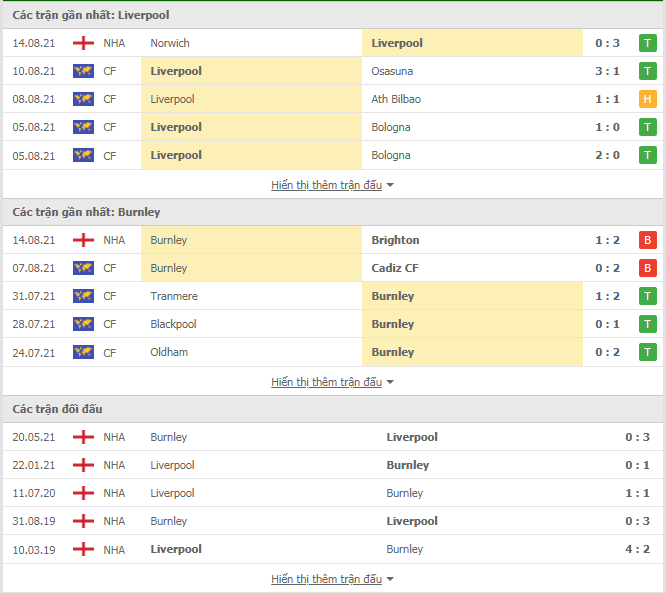Click world flag icon in Liverpool–Osasuna row

(83, 71)
